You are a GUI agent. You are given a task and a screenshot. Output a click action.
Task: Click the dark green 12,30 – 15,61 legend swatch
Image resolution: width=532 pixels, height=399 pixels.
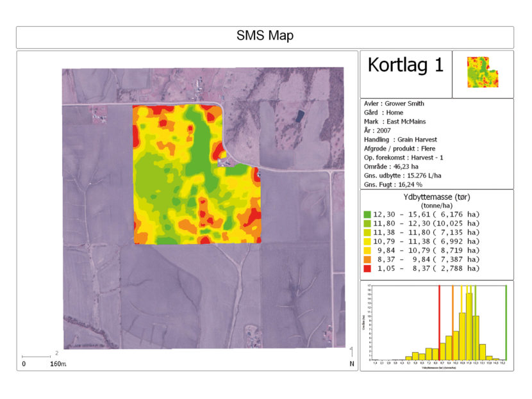(x=367, y=215)
